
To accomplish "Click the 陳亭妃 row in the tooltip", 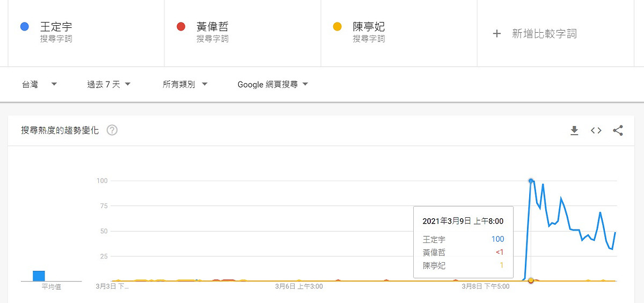I will (463, 265).
